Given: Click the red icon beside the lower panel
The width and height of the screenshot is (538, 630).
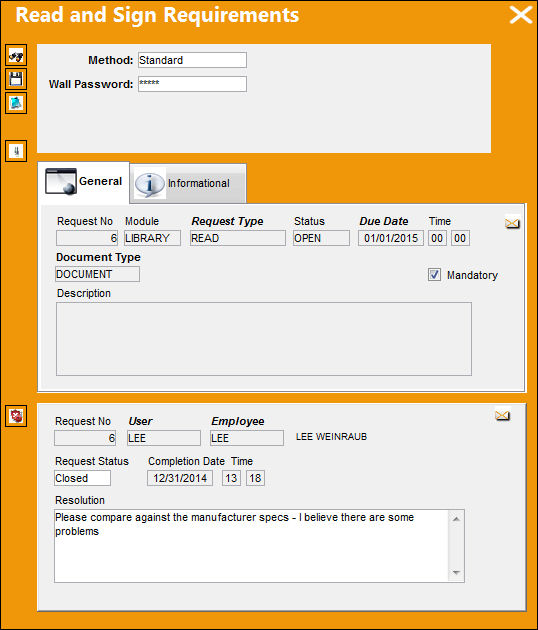Looking at the screenshot, I should (x=16, y=416).
